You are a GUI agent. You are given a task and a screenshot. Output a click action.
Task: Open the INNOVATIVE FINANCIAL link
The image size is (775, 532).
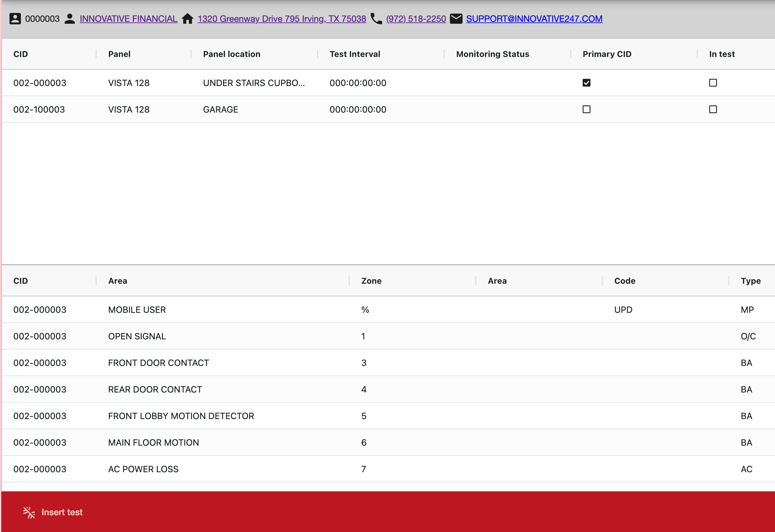128,19
